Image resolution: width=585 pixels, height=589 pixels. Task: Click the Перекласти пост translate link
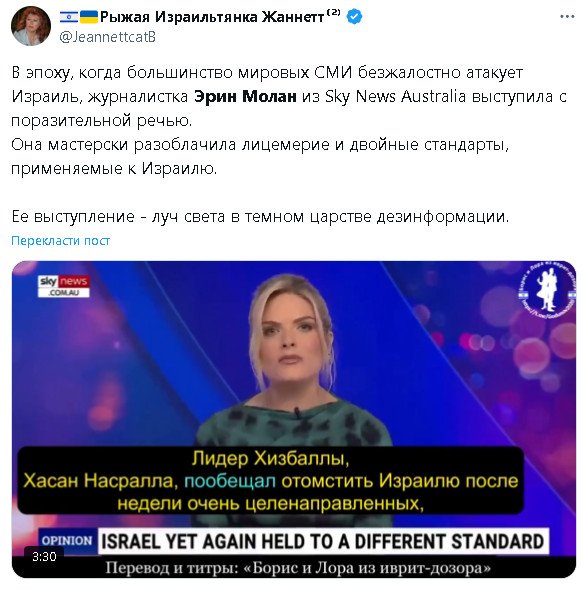point(60,240)
